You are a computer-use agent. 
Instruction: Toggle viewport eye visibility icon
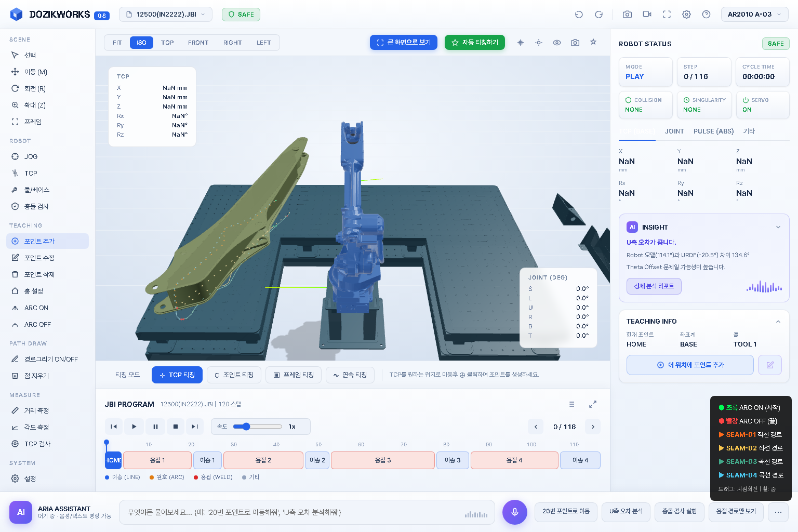click(557, 43)
